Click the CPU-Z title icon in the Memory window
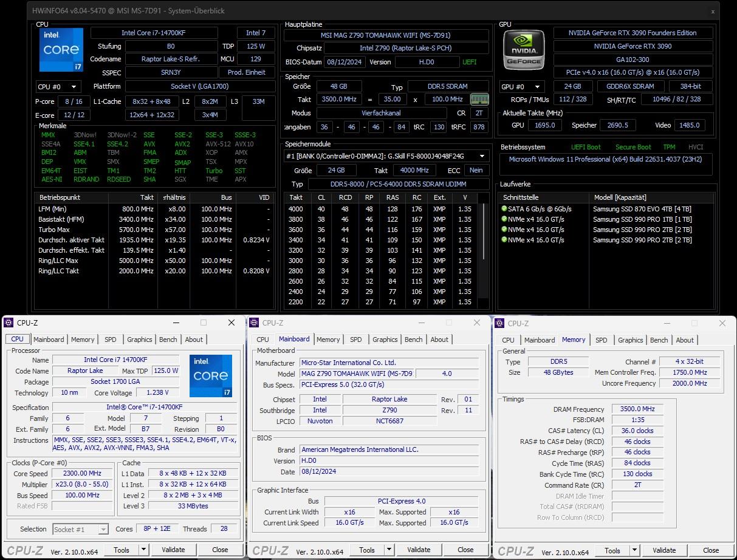 click(501, 323)
